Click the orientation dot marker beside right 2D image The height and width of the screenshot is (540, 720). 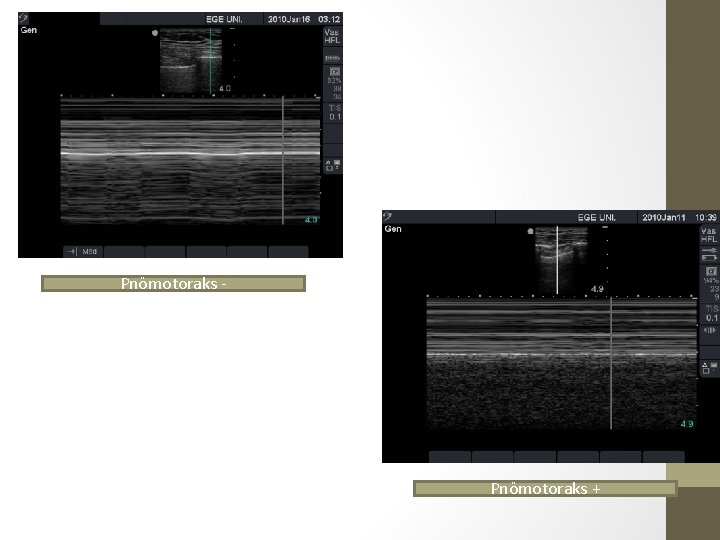coord(530,231)
